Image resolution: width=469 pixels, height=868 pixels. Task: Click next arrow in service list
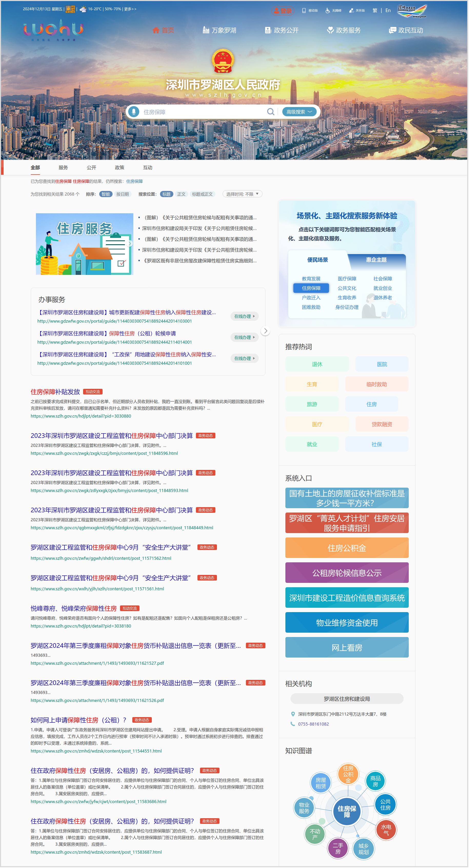pos(265,331)
